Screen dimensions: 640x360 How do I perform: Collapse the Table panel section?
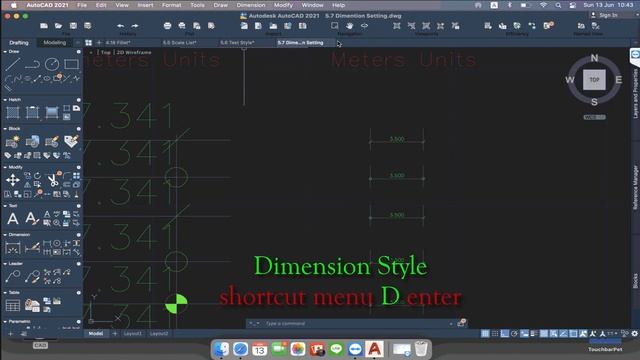[5, 293]
